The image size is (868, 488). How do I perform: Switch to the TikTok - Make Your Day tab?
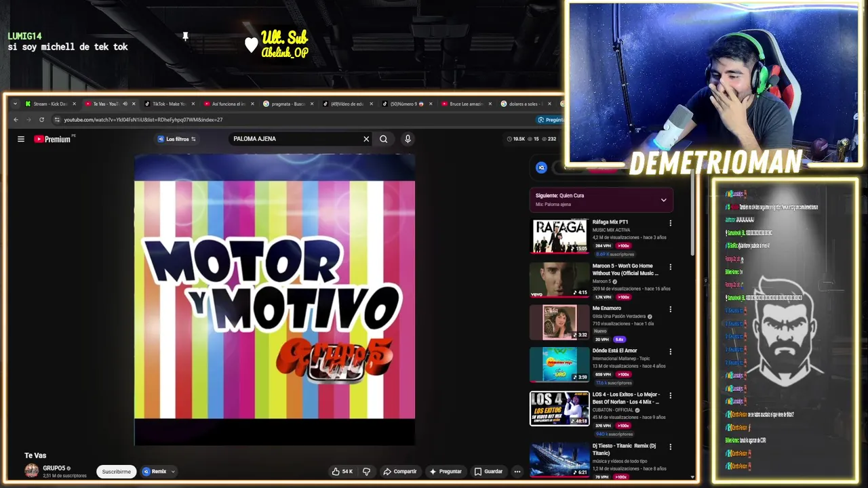click(x=169, y=104)
